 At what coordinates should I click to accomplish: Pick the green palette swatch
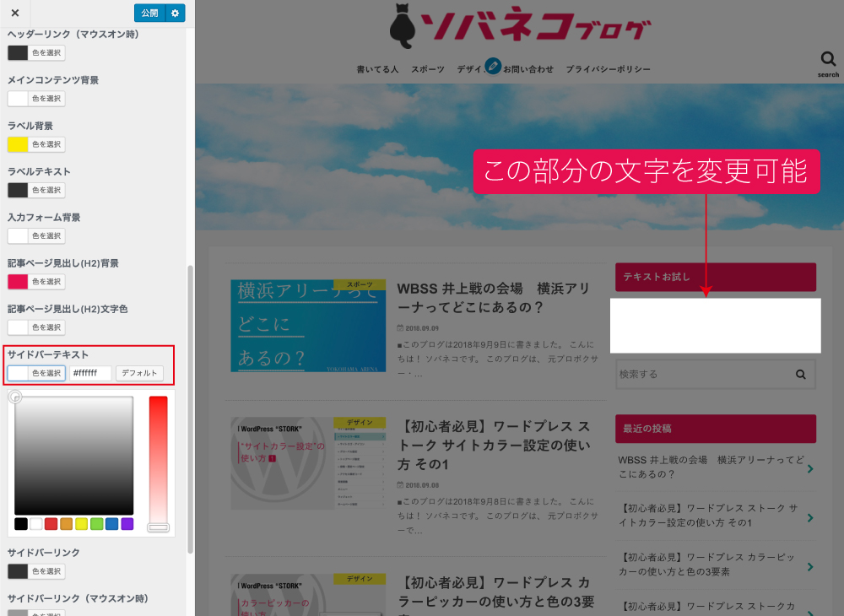(97, 523)
